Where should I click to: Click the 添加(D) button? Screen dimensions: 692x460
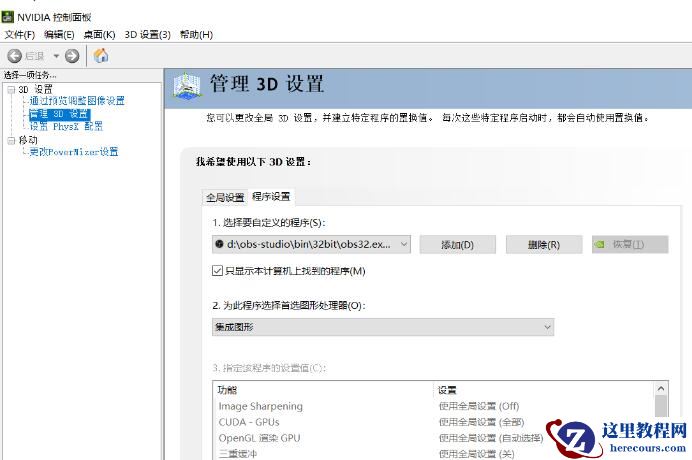(x=457, y=245)
